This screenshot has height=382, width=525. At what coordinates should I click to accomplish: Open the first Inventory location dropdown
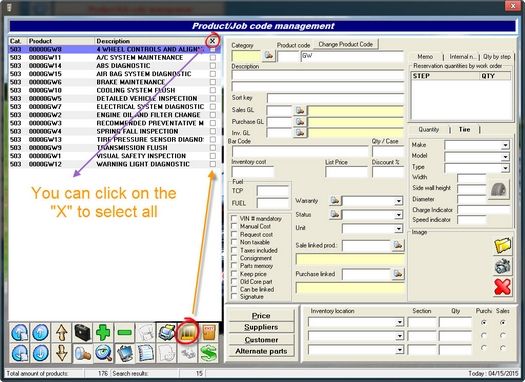399,322
